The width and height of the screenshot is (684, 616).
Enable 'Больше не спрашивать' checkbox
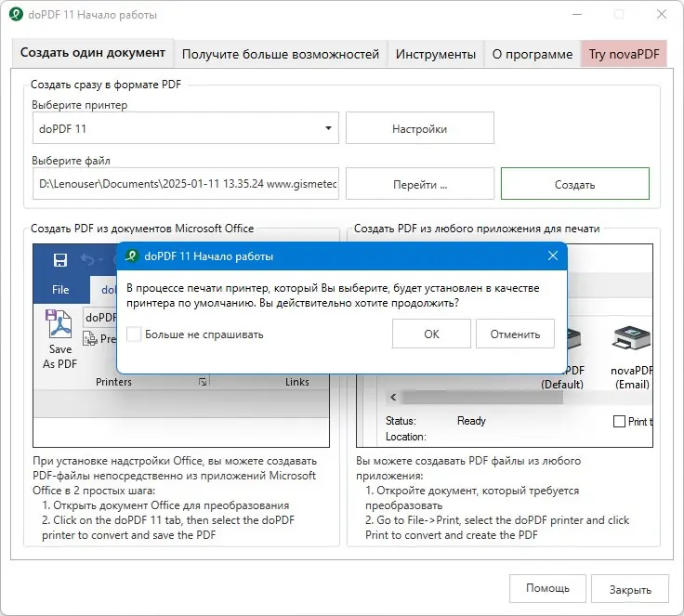click(134, 334)
